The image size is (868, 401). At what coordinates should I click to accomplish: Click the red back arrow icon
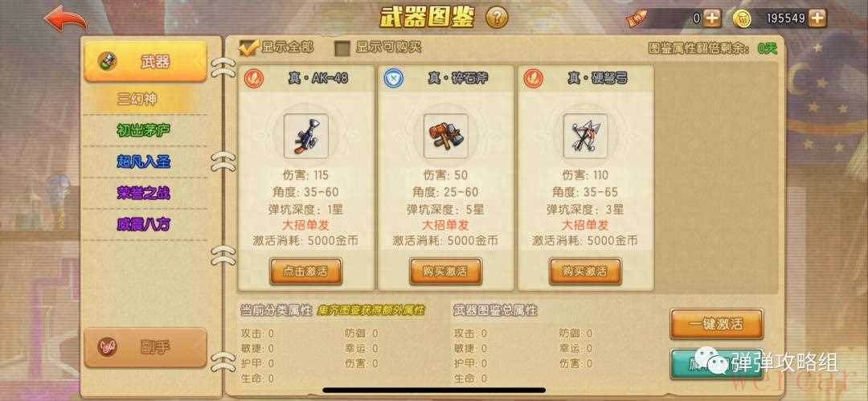pyautogui.click(x=65, y=18)
